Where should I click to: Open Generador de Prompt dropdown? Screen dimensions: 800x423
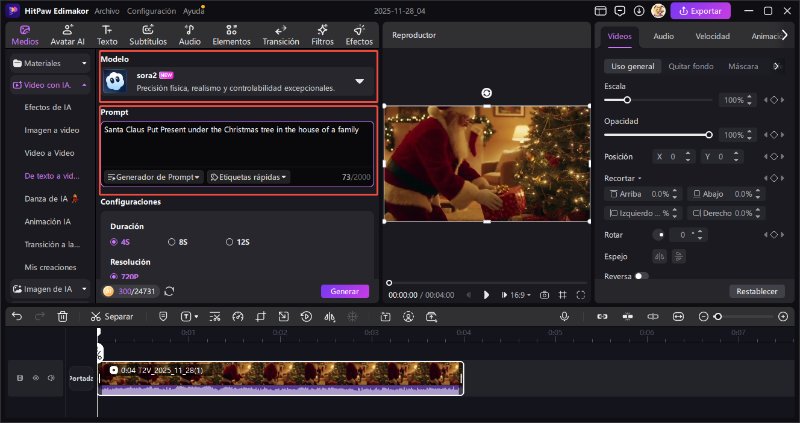(153, 177)
